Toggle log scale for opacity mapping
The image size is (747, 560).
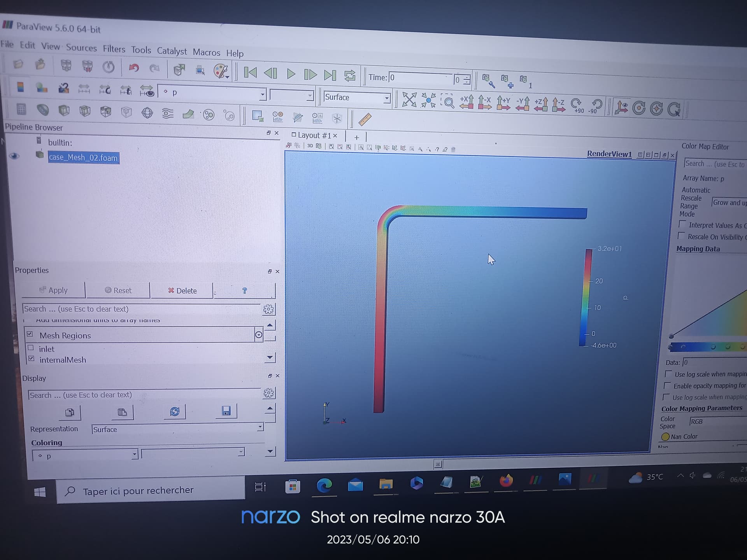point(666,397)
